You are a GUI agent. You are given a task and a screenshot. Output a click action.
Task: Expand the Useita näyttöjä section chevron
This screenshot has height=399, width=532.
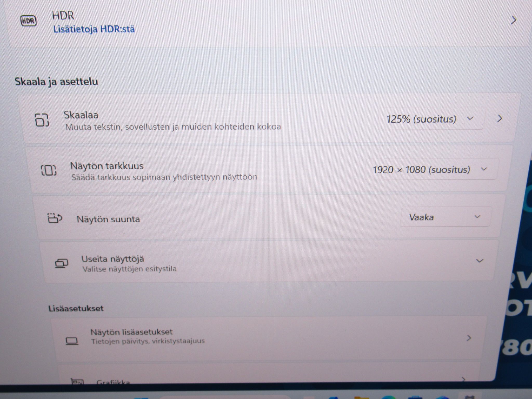[480, 261]
